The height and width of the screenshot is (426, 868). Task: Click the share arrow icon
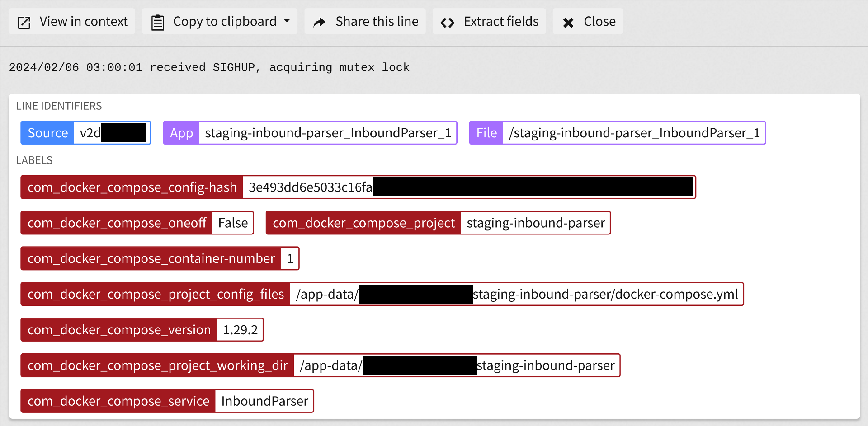point(320,22)
